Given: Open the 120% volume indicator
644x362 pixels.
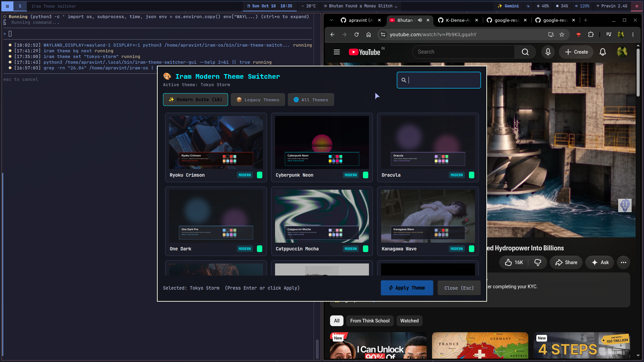Looking at the screenshot, I should [x=582, y=6].
